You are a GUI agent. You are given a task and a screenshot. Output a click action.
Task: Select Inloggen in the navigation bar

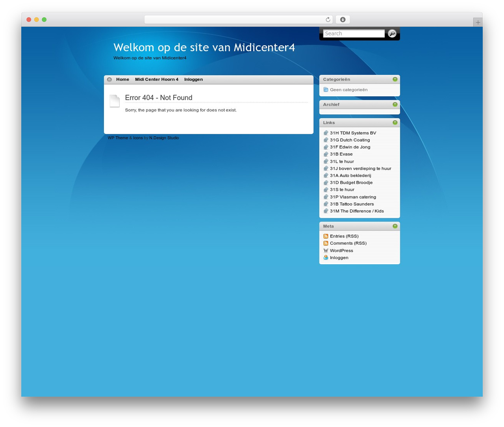click(x=193, y=80)
